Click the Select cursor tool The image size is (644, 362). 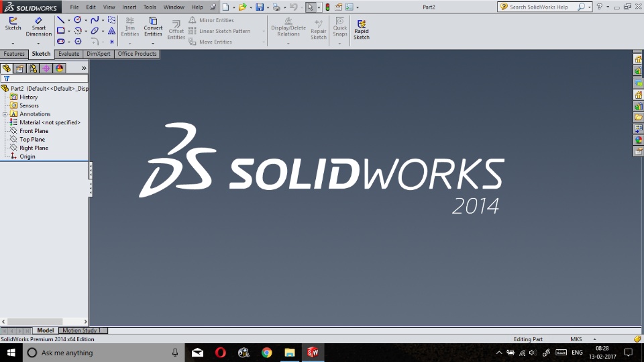coord(310,7)
